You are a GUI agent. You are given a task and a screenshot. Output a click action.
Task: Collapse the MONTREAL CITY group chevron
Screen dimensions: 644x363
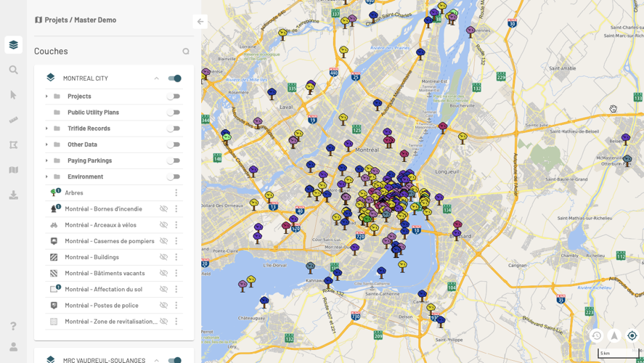pos(156,78)
